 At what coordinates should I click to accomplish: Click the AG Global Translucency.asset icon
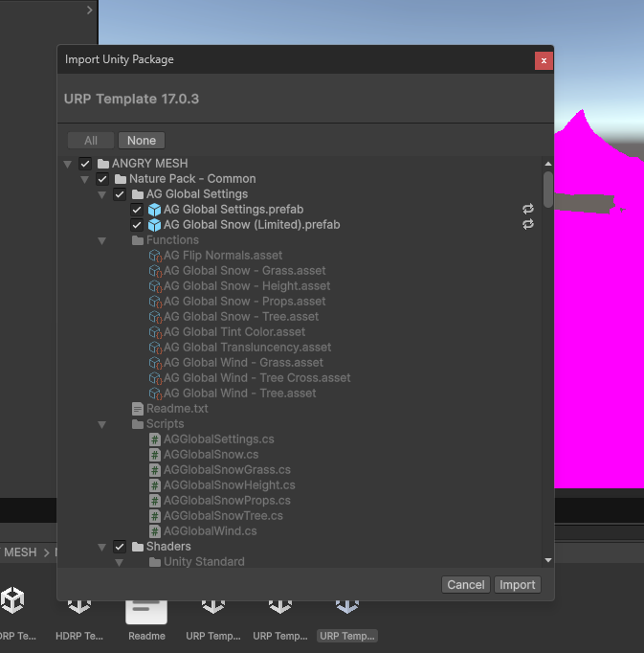click(155, 348)
